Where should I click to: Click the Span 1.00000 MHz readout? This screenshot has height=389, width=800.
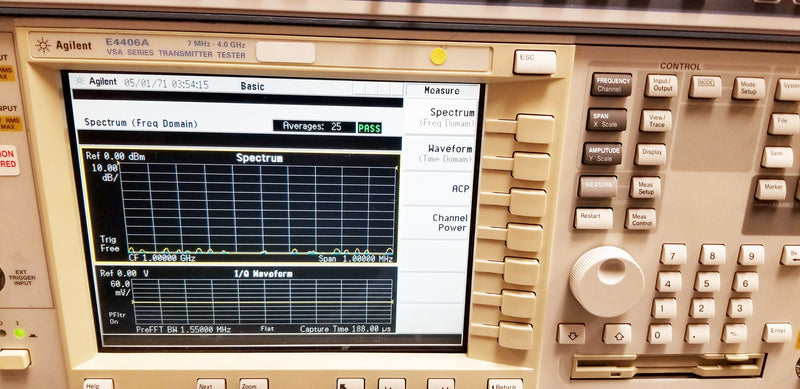[x=356, y=259]
